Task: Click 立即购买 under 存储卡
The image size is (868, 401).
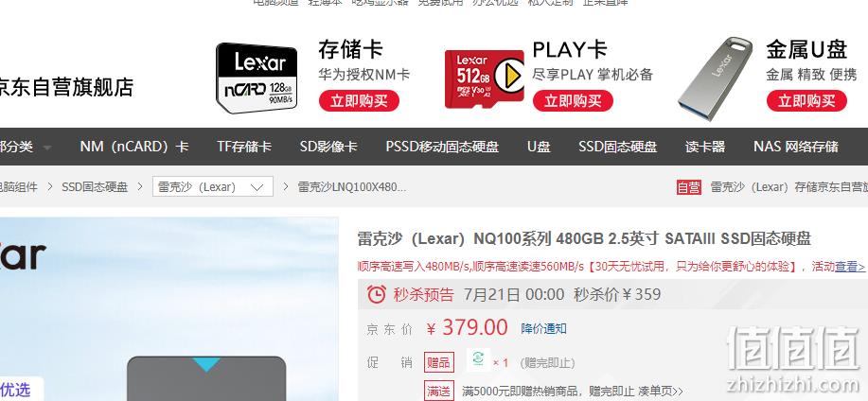Action: pos(359,100)
